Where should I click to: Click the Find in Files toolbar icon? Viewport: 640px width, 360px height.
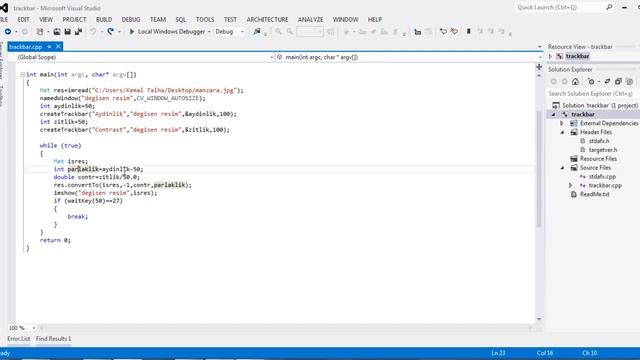point(257,31)
